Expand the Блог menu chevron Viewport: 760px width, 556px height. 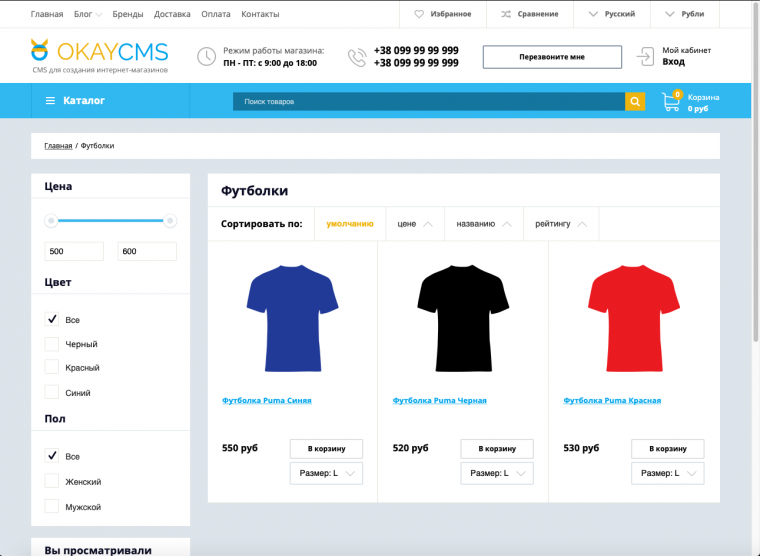point(99,15)
